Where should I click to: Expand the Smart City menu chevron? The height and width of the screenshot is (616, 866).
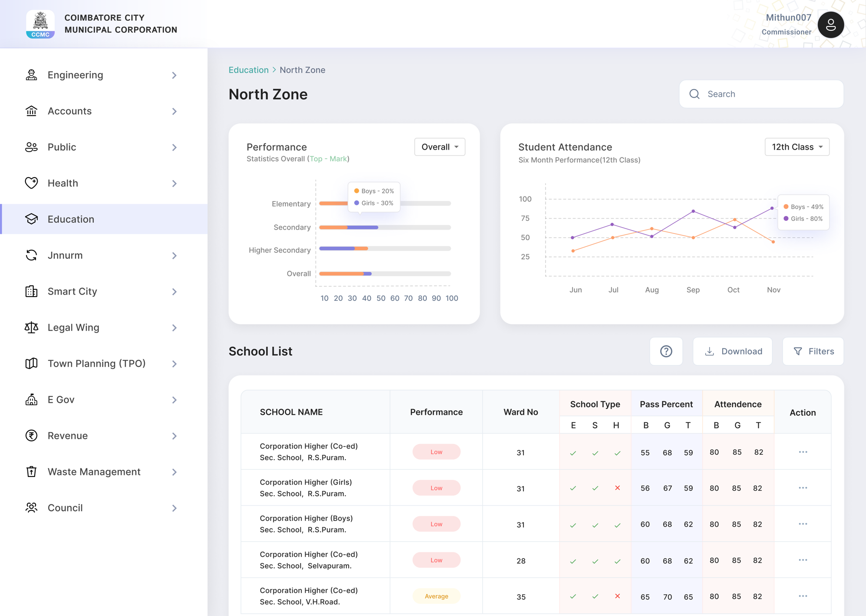point(174,292)
